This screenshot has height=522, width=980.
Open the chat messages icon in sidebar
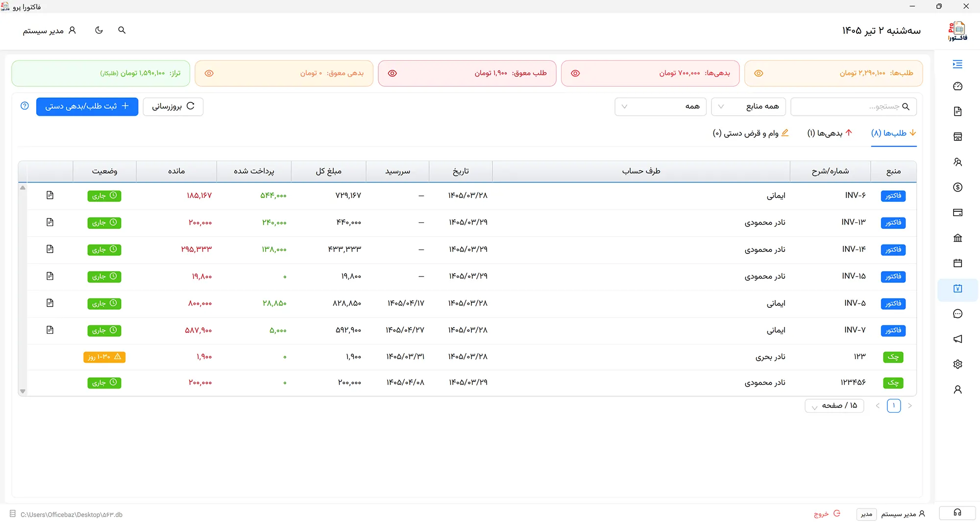pos(957,314)
